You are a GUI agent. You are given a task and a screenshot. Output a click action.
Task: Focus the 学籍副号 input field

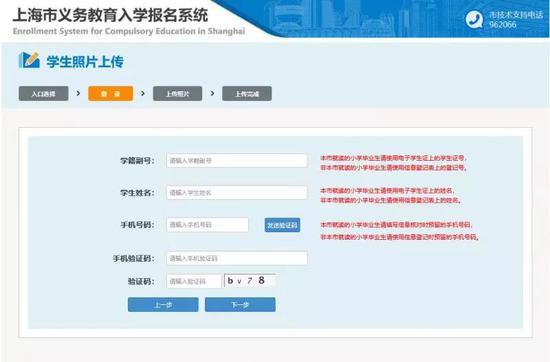point(237,161)
